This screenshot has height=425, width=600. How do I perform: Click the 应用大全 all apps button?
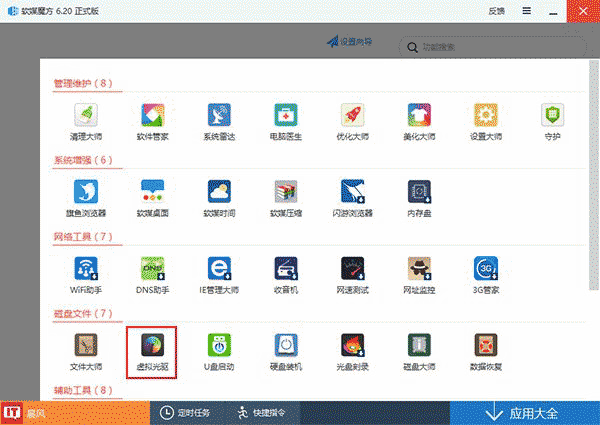[525, 413]
